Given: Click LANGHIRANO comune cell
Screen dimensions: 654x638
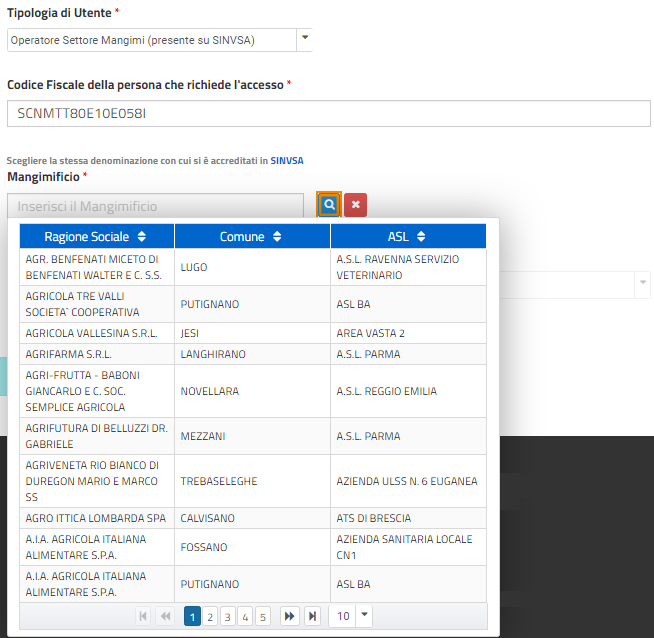Looking at the screenshot, I should 252,354.
